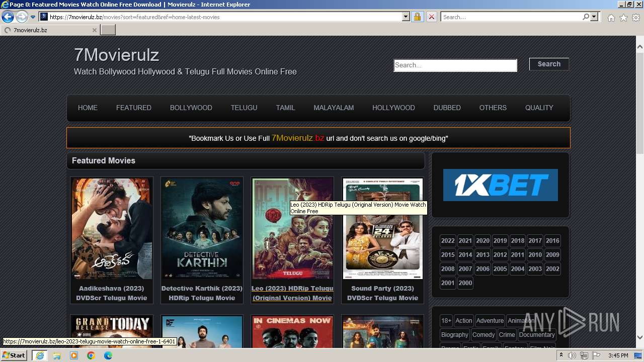Open the TELUGU menu item
The width and height of the screenshot is (644, 362).
pyautogui.click(x=244, y=108)
